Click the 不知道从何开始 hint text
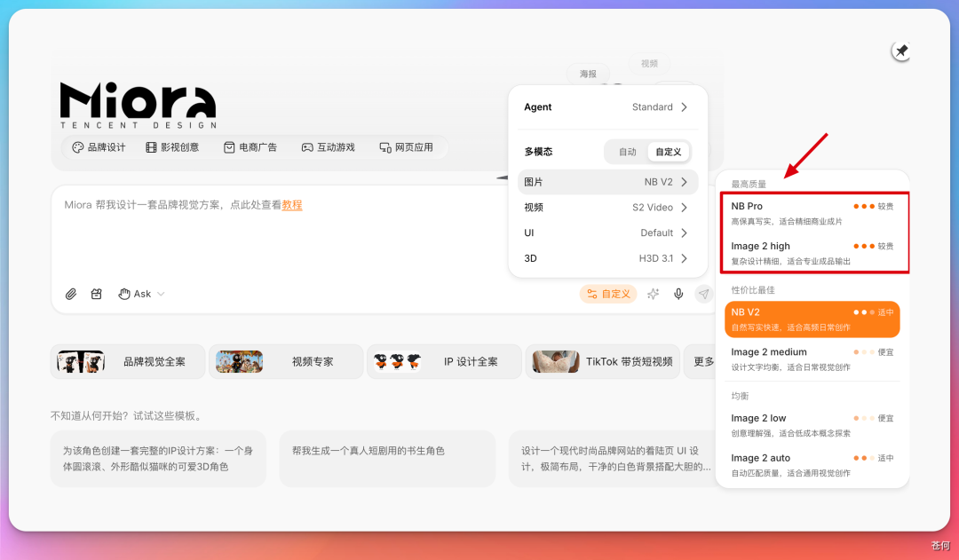Viewport: 959px width, 560px height. click(x=126, y=415)
